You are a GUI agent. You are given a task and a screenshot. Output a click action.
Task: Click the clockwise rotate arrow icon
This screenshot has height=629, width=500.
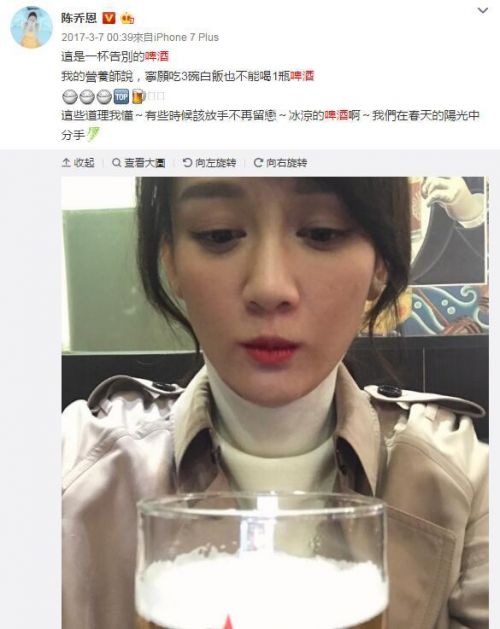(258, 162)
